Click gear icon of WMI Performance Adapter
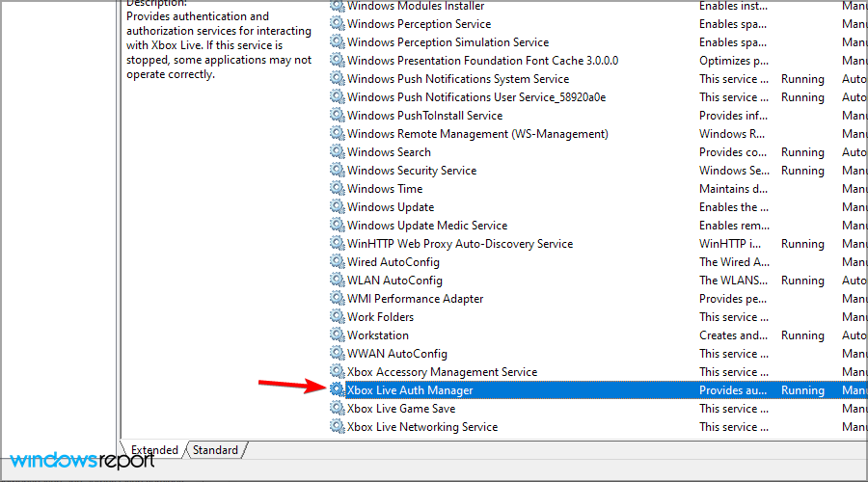The height and width of the screenshot is (482, 868). click(x=338, y=297)
